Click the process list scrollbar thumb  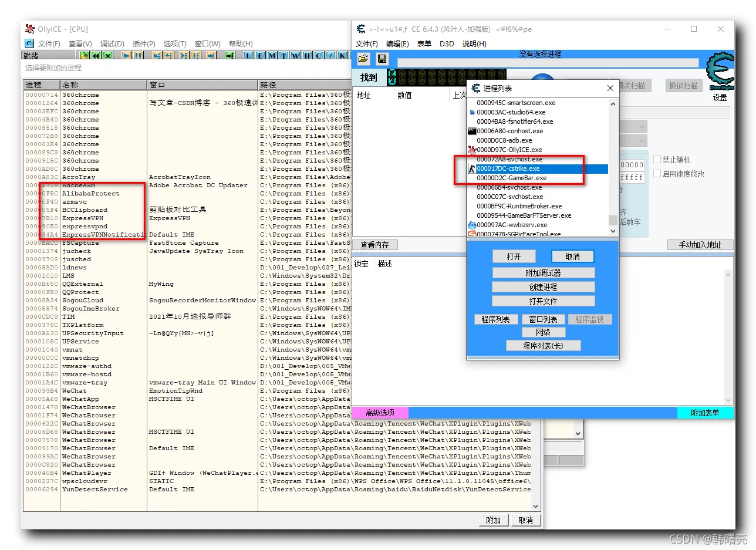tap(613, 221)
